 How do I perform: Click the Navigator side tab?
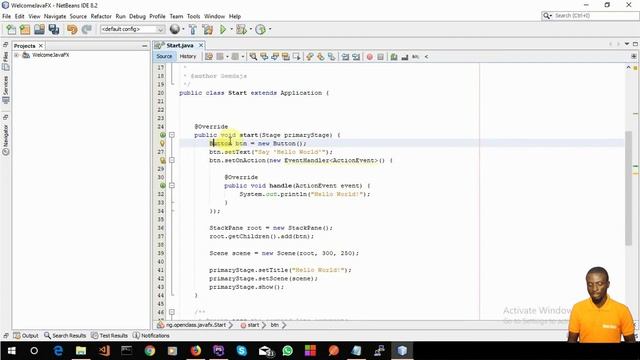click(x=6, y=140)
